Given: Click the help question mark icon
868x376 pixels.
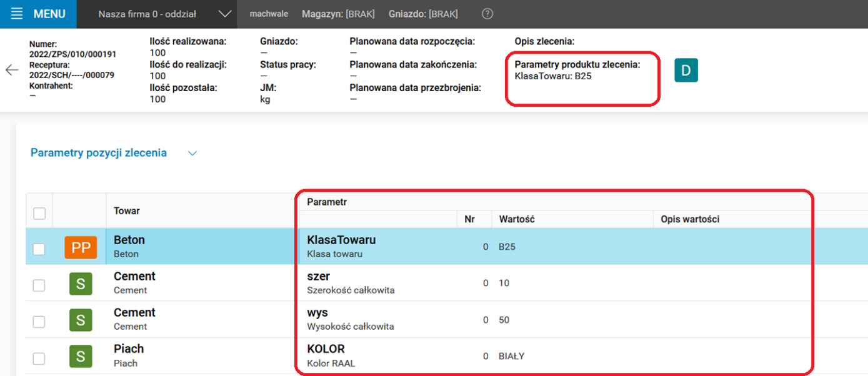Looking at the screenshot, I should pyautogui.click(x=487, y=14).
